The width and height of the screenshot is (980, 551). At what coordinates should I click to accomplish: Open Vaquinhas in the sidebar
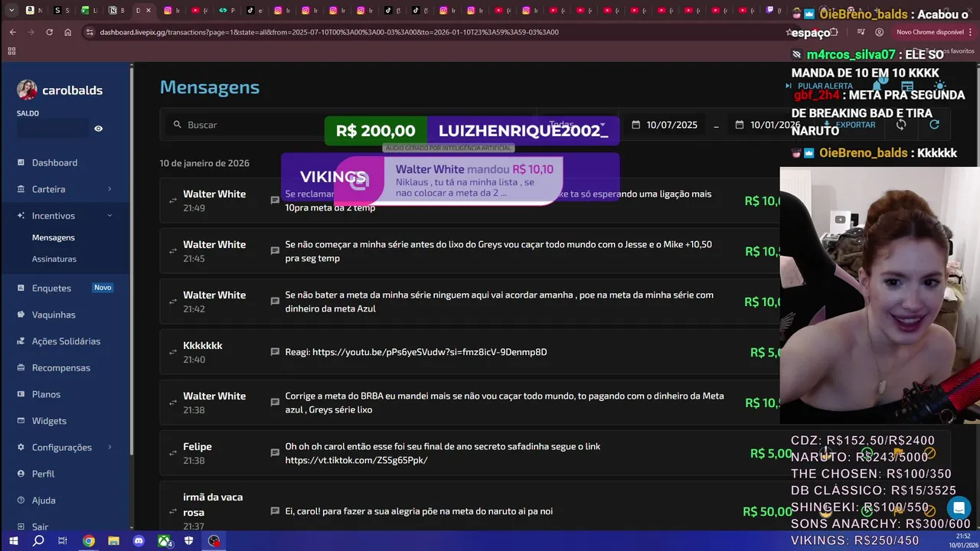[x=54, y=315]
